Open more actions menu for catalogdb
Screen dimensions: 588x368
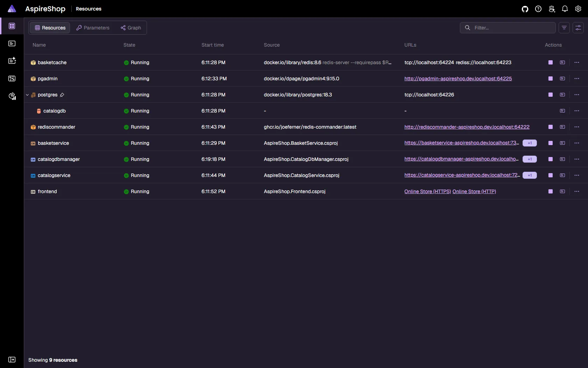coord(577,111)
